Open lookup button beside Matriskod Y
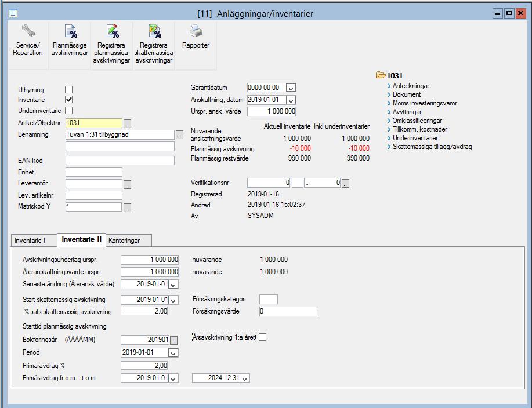Image resolution: width=532 pixels, height=408 pixels. pyautogui.click(x=127, y=207)
